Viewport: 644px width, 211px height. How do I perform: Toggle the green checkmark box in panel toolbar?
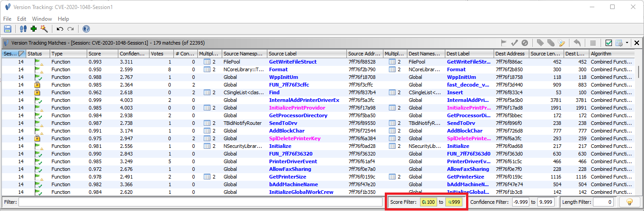(609, 43)
